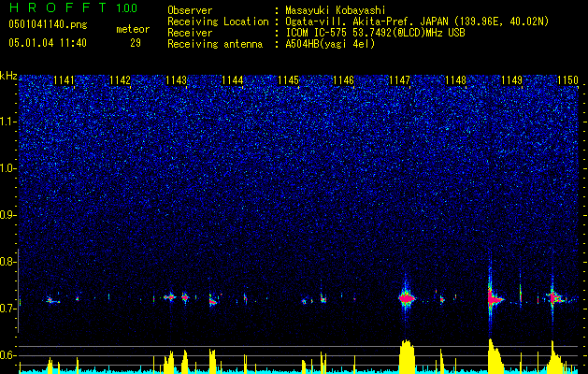Click the kHz unit label
588x374 pixels.
[8, 76]
